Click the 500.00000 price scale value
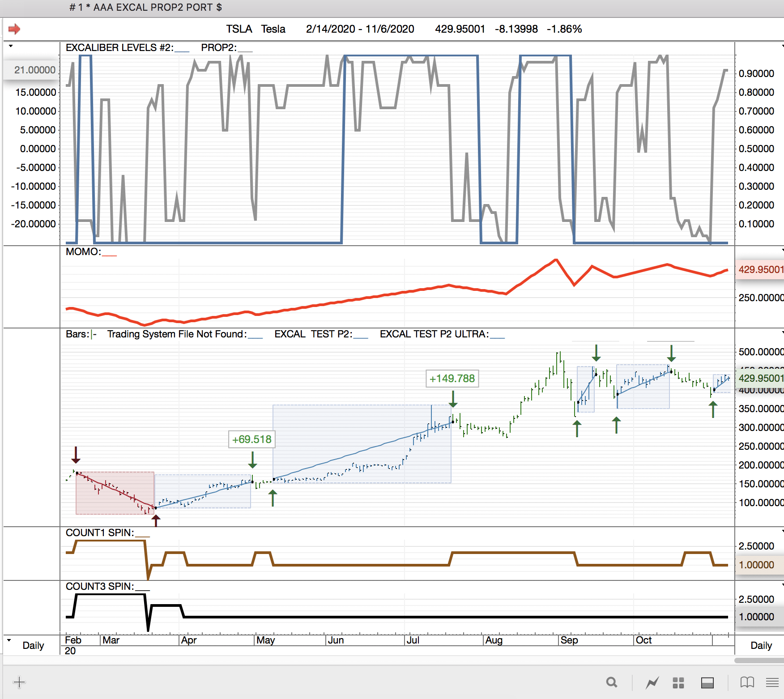 (x=761, y=352)
